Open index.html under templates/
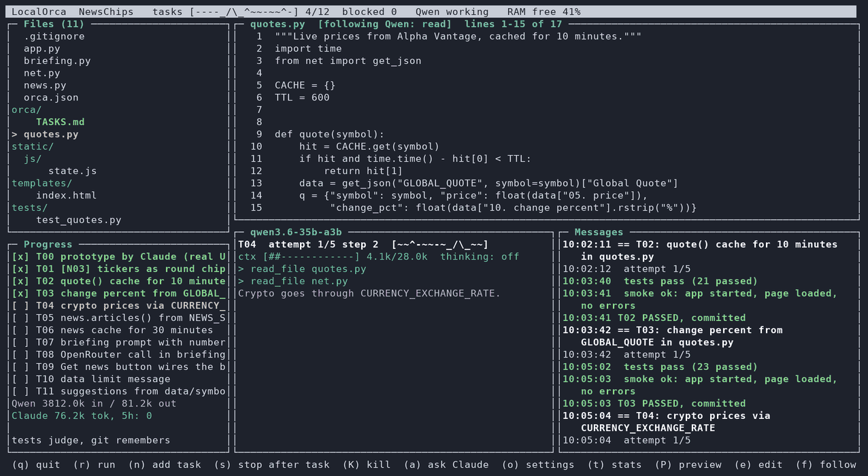Viewport: 868px width, 476px height. pyautogui.click(x=66, y=195)
